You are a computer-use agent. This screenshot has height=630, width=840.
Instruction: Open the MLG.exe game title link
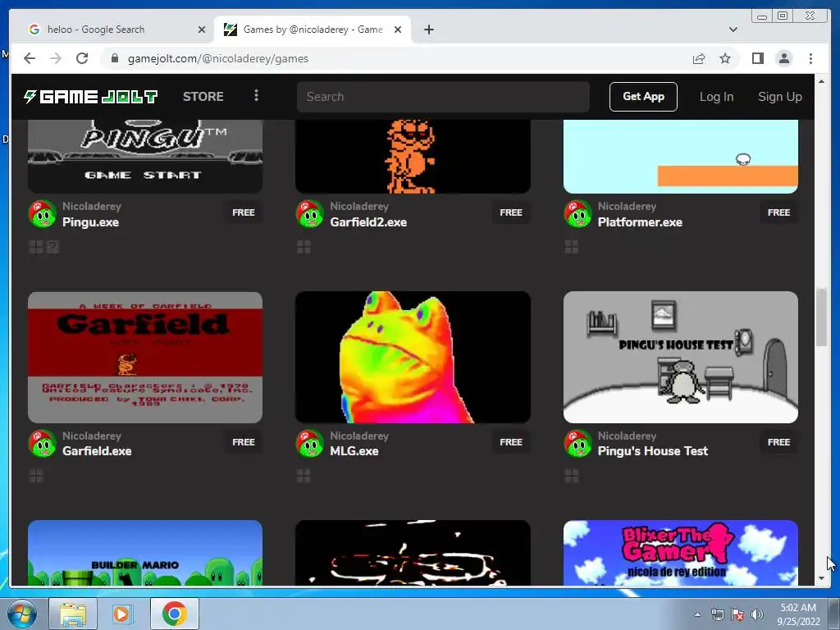click(x=354, y=451)
